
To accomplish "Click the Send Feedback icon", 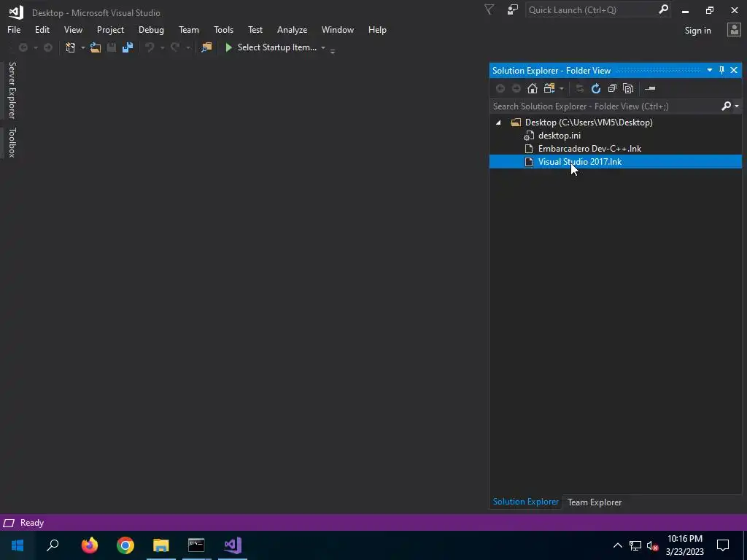I will 513,10.
